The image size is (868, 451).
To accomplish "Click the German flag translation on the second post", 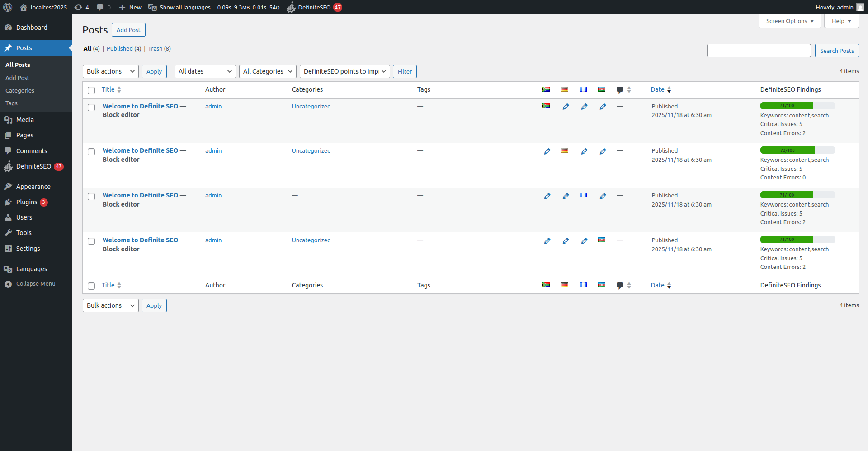I will point(564,150).
